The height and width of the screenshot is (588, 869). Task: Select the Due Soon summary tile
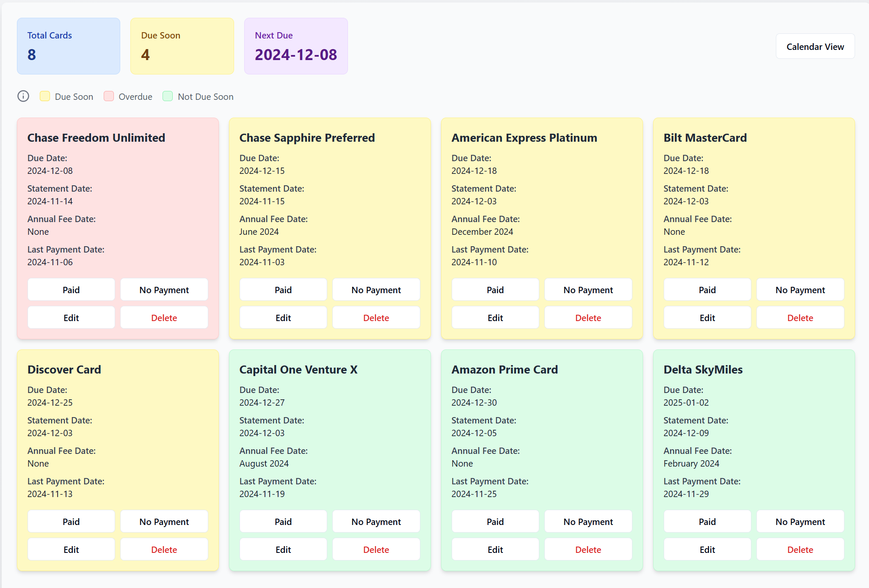point(182,46)
